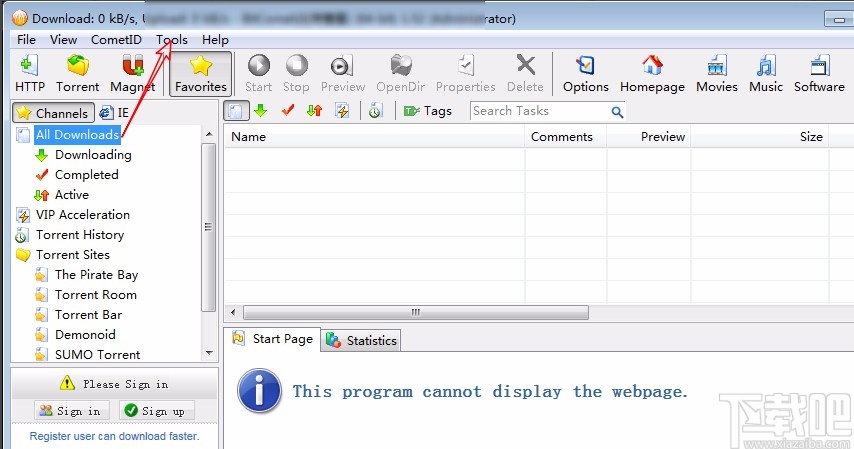The width and height of the screenshot is (854, 449).
Task: Sort tasks by the Comments column
Action: pos(565,137)
